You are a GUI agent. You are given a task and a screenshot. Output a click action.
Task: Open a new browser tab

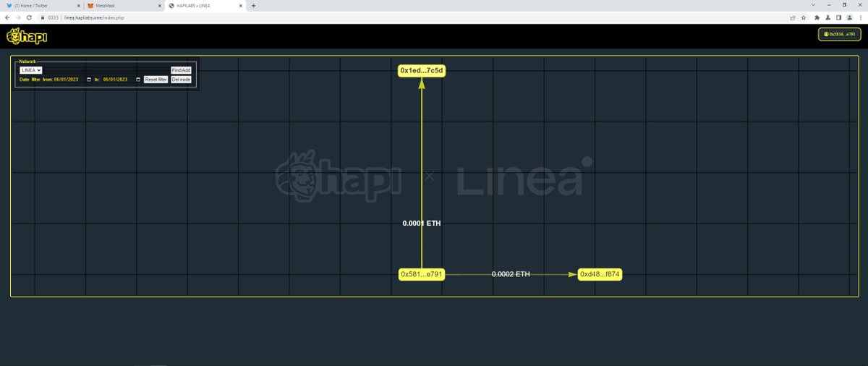[x=253, y=5]
